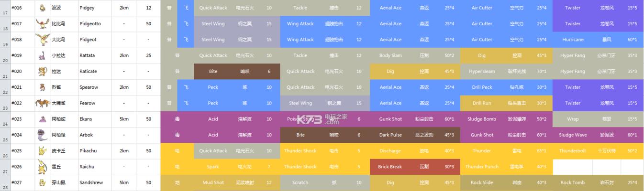The width and height of the screenshot is (644, 191).
Task: Click the Drill Peck move cell
Action: pos(482,87)
